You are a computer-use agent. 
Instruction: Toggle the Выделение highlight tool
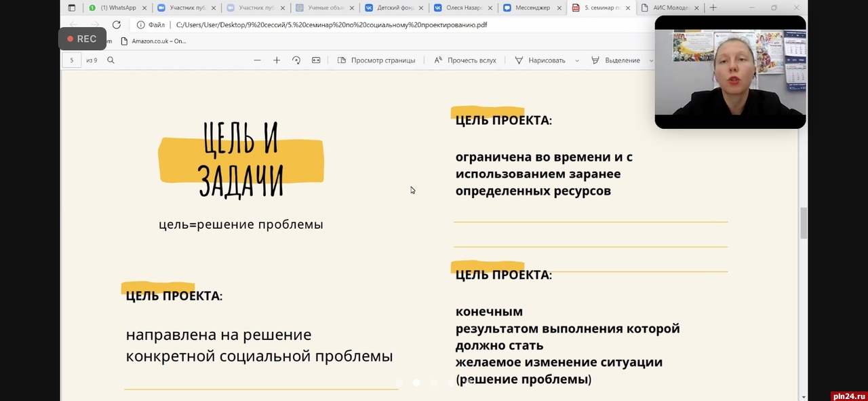(616, 60)
